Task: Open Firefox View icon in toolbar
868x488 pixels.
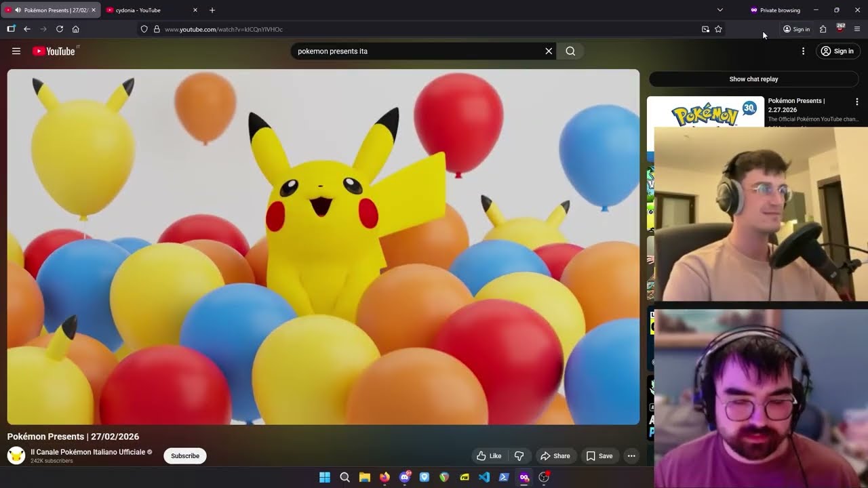Action: [x=11, y=29]
